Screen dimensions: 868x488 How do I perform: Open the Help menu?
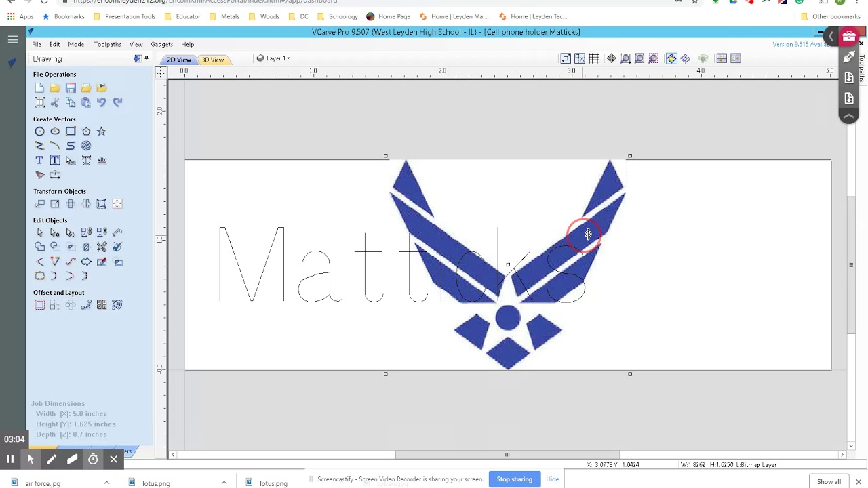(x=187, y=45)
